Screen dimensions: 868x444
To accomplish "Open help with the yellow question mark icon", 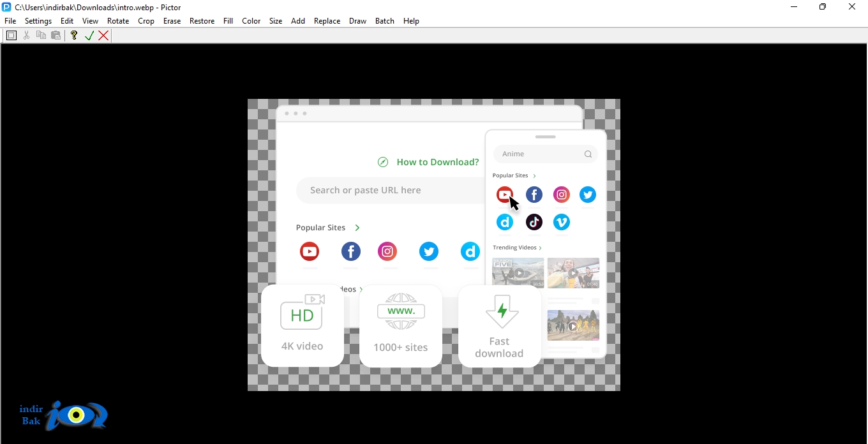I will click(74, 36).
